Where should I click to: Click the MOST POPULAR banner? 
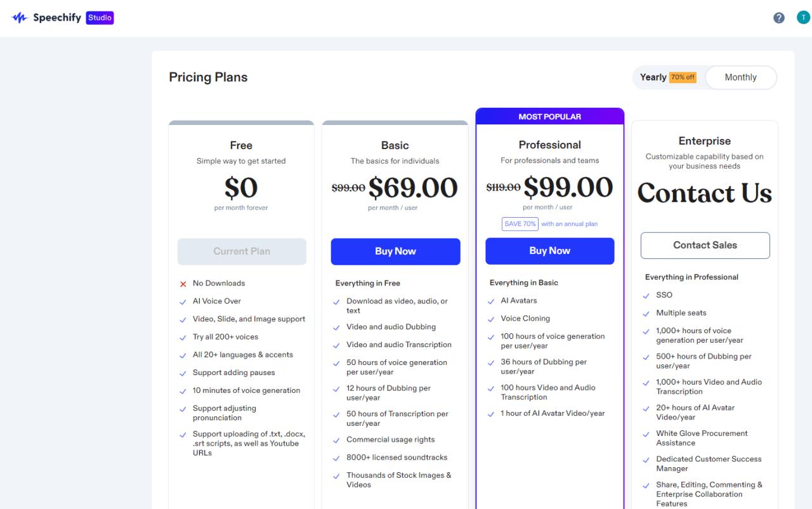[x=549, y=117]
